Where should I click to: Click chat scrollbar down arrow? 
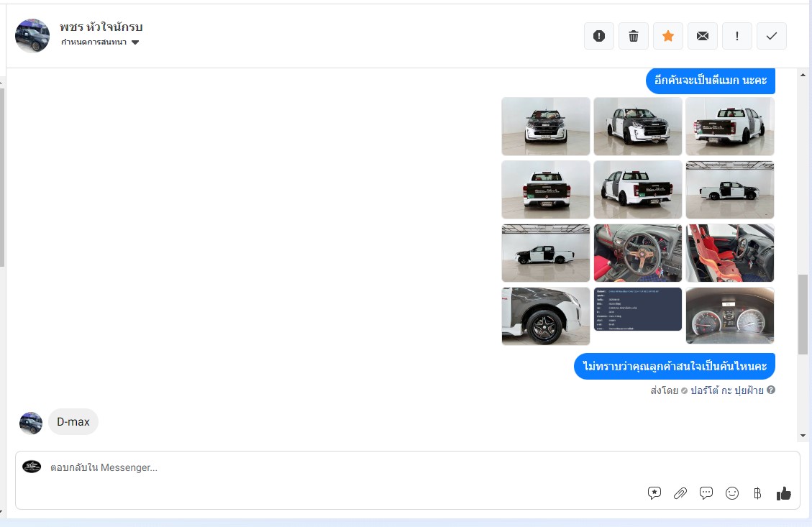tap(803, 436)
